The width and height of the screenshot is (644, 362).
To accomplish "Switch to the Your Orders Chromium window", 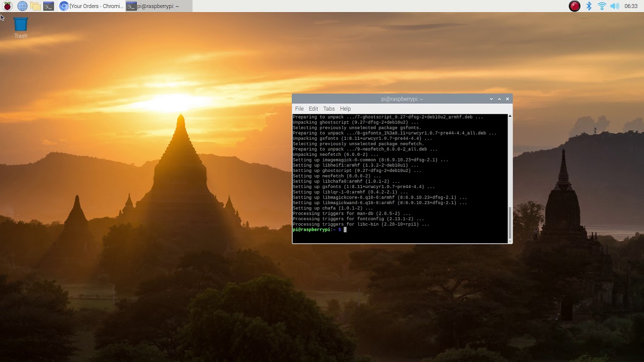I will click(x=91, y=6).
